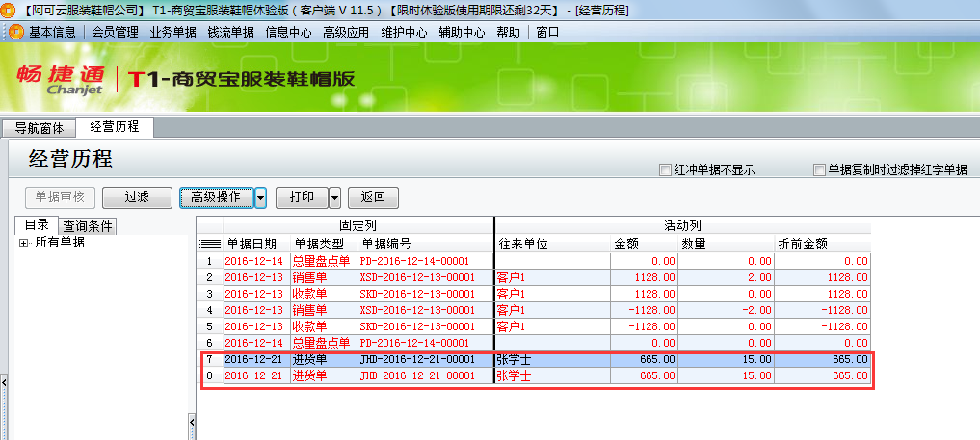Select row 1 number cell
Screen dimensions: 980x440
[x=209, y=261]
